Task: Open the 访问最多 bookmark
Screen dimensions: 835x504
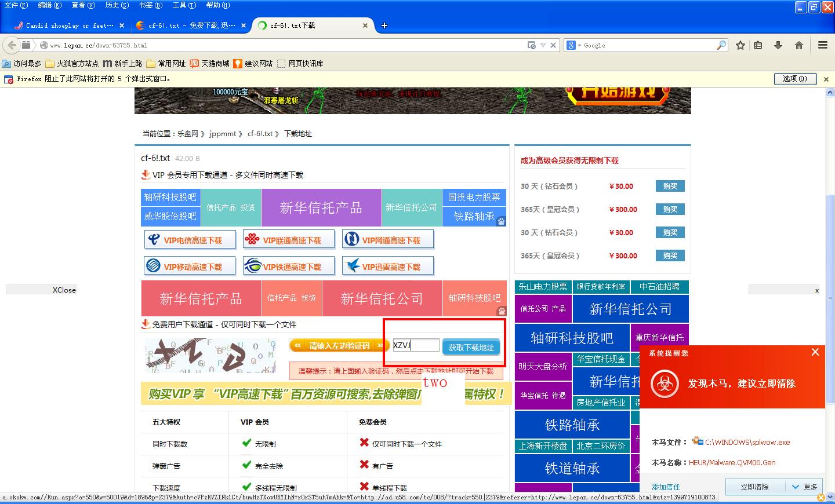Action: pyautogui.click(x=22, y=64)
